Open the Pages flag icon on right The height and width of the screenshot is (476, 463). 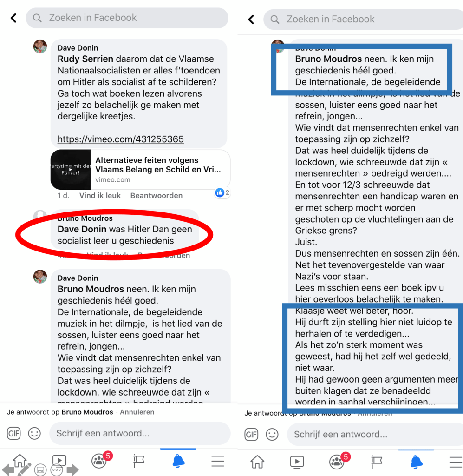[x=377, y=462]
